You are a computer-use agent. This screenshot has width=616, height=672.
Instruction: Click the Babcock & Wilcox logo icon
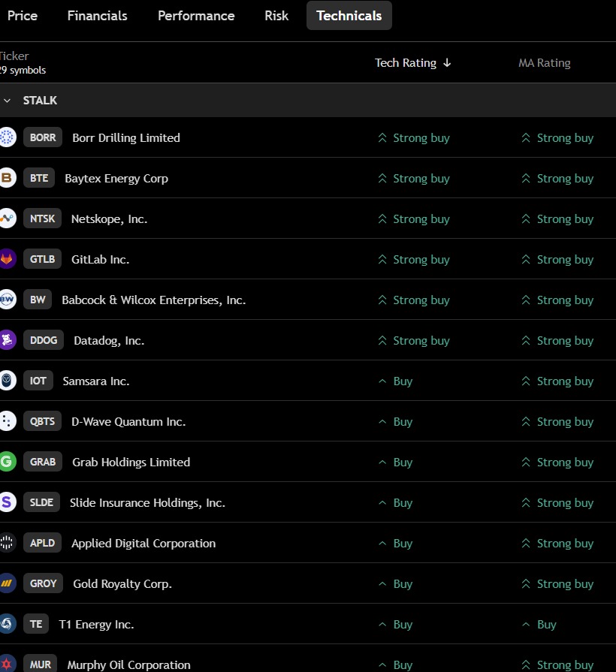[7, 299]
